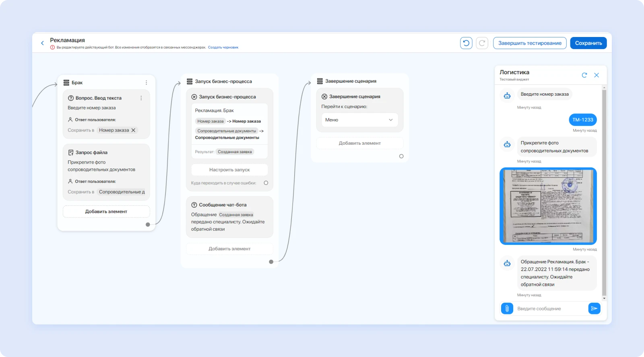Click the error transition connector circle
Screen dimensions: 644x357
click(266, 183)
